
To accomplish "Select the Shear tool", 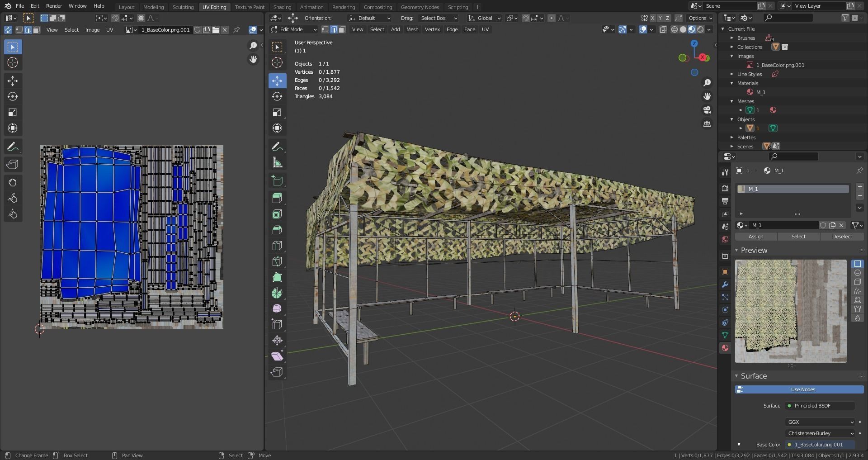I will coord(277,356).
